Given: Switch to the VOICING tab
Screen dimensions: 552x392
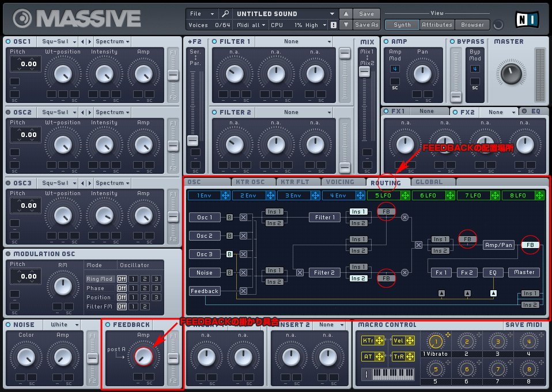Looking at the screenshot, I should click(343, 182).
